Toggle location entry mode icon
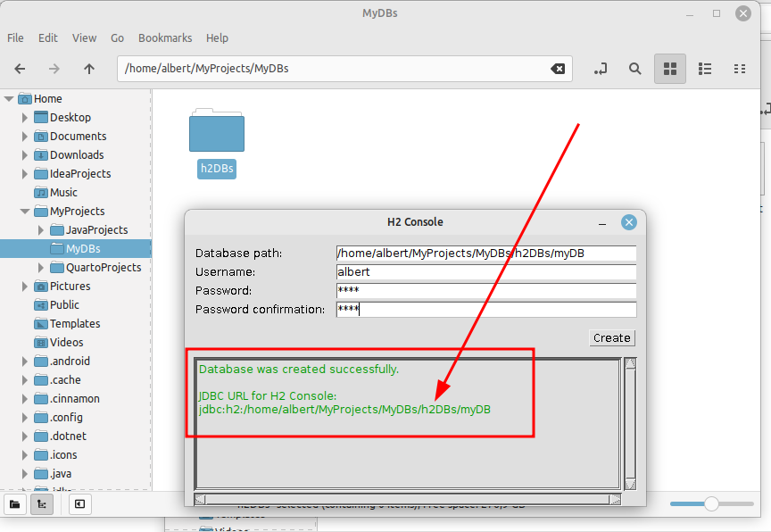Screen dimensions: 771x532 [x=601, y=69]
